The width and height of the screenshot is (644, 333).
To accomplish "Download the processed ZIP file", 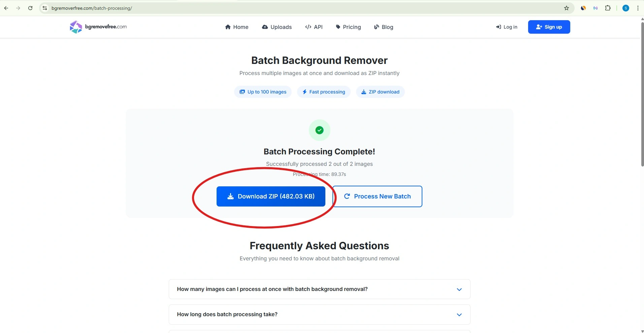I will click(x=271, y=196).
